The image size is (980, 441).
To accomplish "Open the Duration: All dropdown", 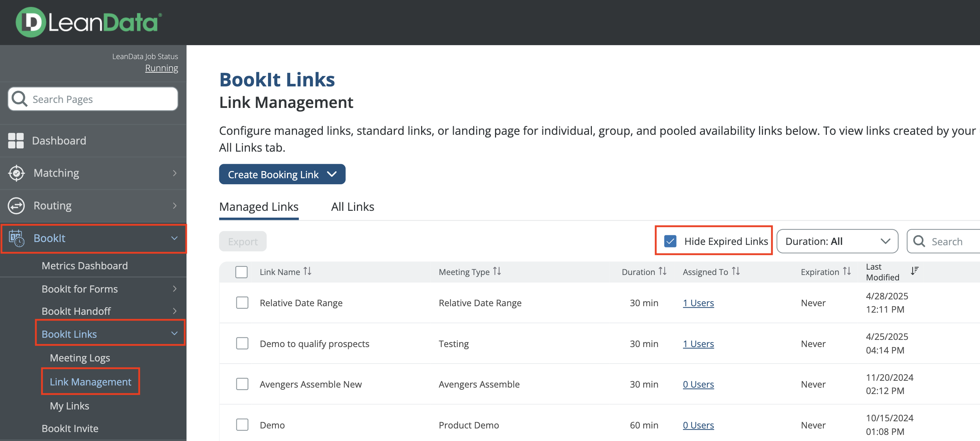I will click(x=837, y=241).
